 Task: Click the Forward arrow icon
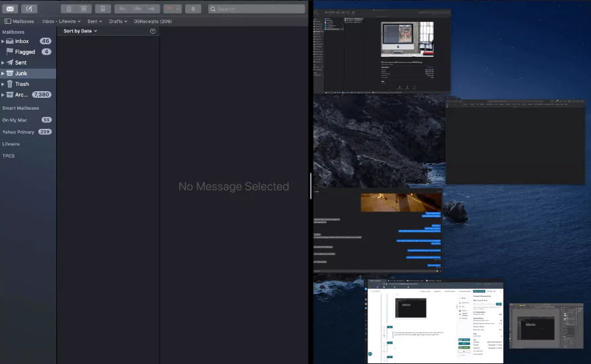point(153,9)
